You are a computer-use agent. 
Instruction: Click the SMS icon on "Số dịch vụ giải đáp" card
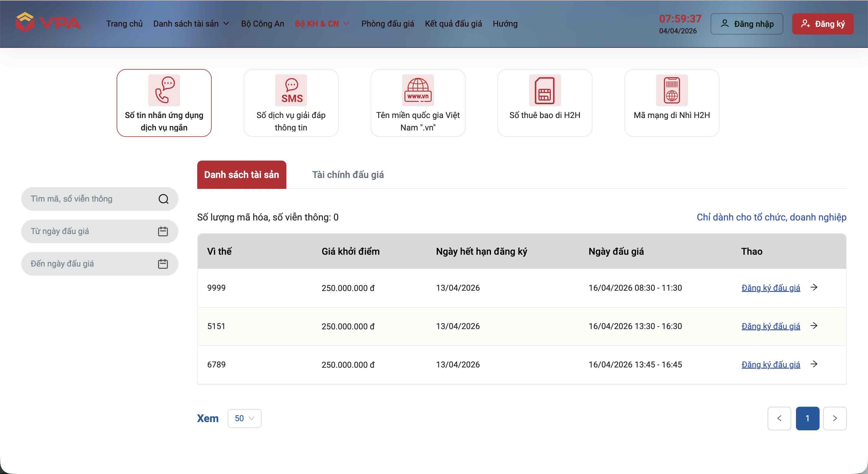pos(291,90)
